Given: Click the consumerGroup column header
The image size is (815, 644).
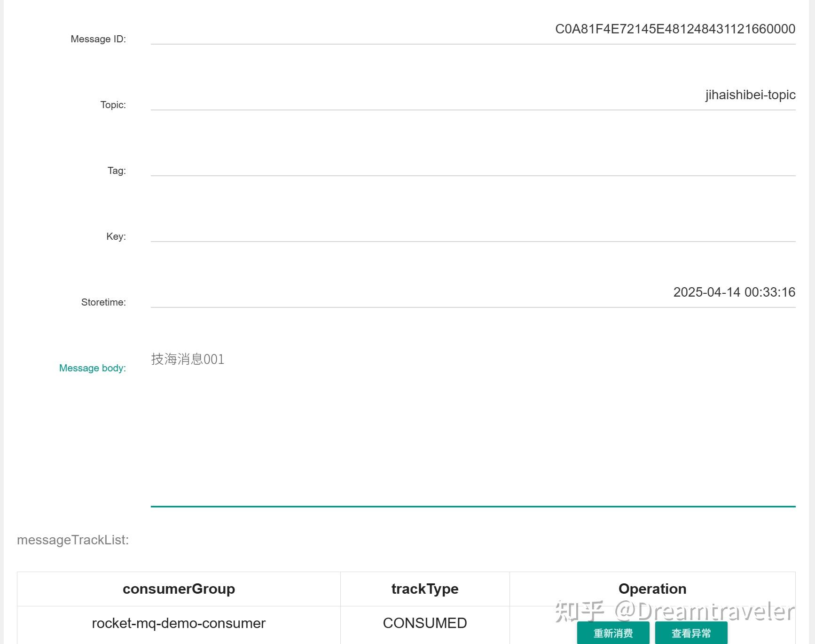Looking at the screenshot, I should (179, 589).
